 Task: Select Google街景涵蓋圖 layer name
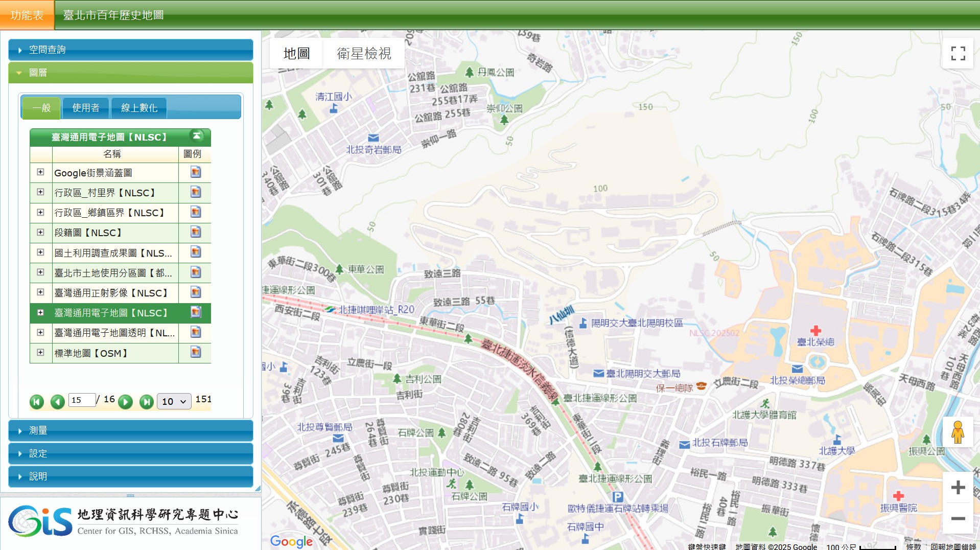(93, 173)
